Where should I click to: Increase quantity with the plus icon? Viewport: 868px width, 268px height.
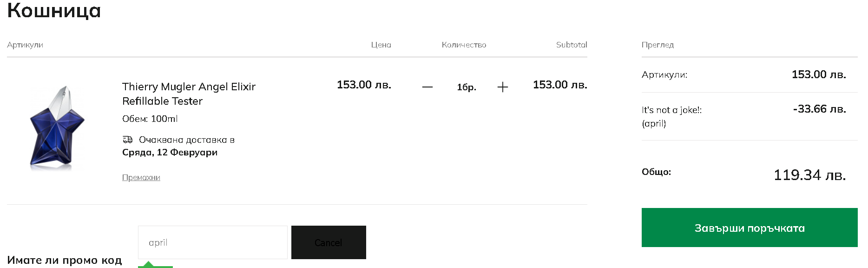pos(502,87)
